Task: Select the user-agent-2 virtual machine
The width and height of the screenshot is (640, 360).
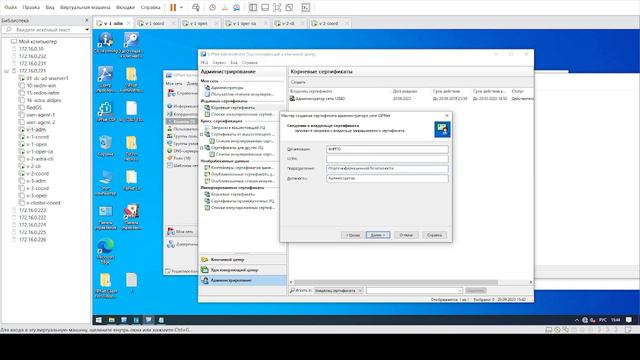Action: (40, 122)
